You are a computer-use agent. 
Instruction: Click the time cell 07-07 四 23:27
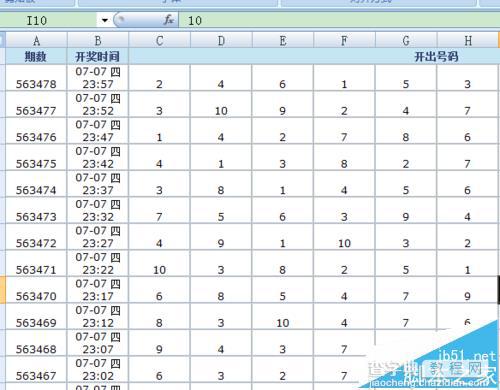click(x=98, y=237)
